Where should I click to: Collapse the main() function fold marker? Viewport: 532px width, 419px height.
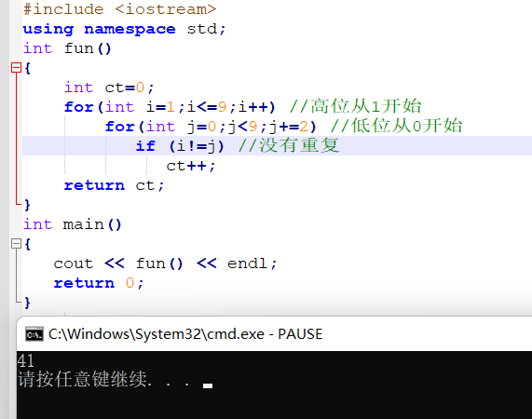pos(16,243)
